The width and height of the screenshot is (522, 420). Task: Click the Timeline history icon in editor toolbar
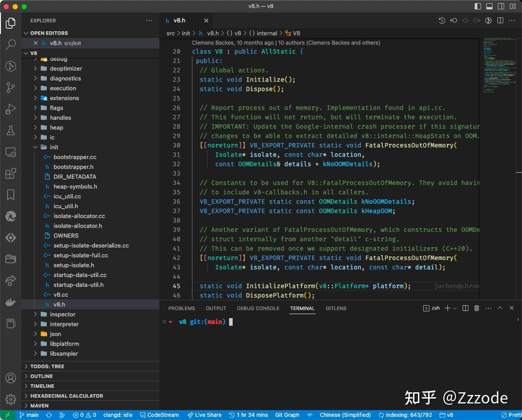coord(442,20)
